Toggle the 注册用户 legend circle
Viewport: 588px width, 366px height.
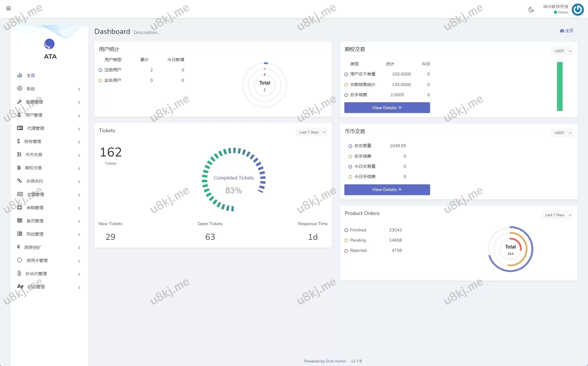click(100, 70)
